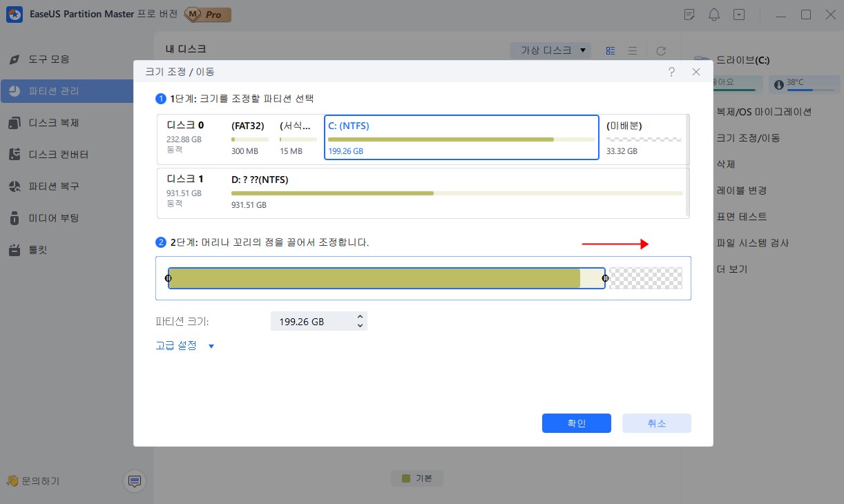Open the notifications bell
This screenshot has width=844, height=504.
coord(714,14)
